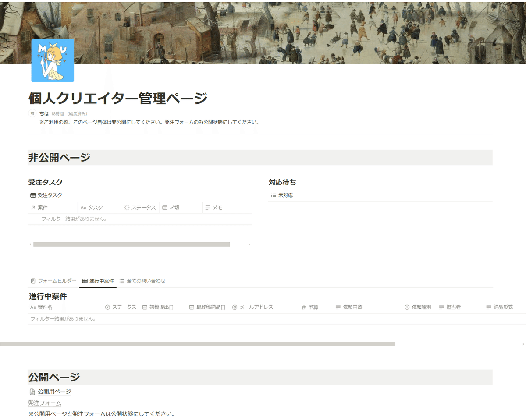
Task: Click the page title 個人クリエイター管理ページ
Action: 118,98
